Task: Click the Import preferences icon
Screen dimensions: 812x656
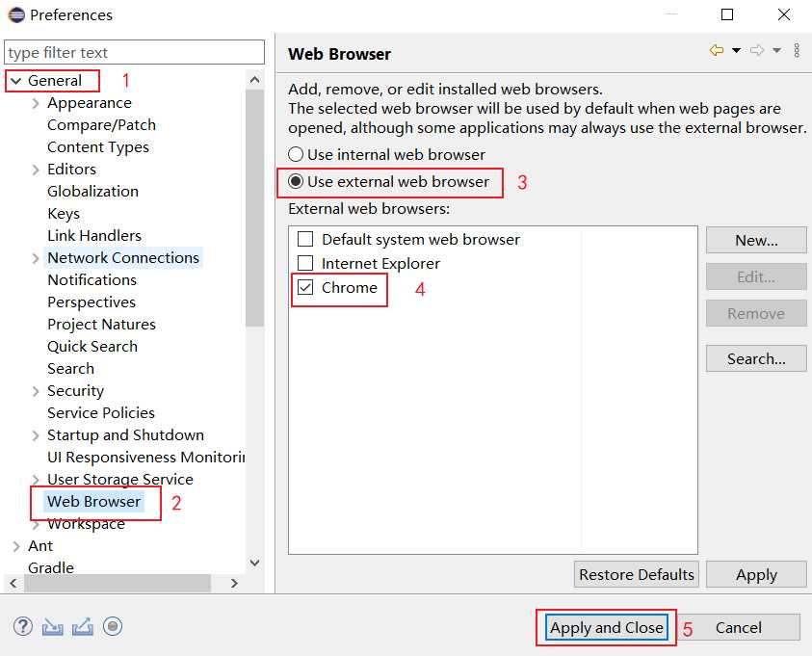Action: [52, 627]
